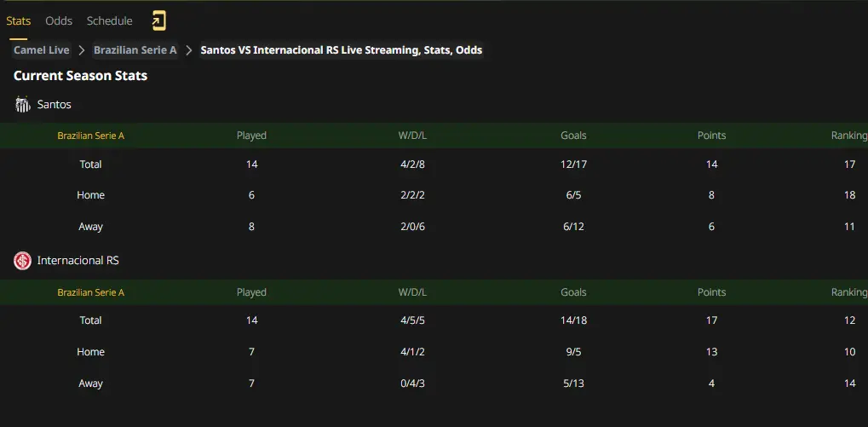Select the Stats tab
The height and width of the screenshot is (427, 868).
click(x=18, y=21)
